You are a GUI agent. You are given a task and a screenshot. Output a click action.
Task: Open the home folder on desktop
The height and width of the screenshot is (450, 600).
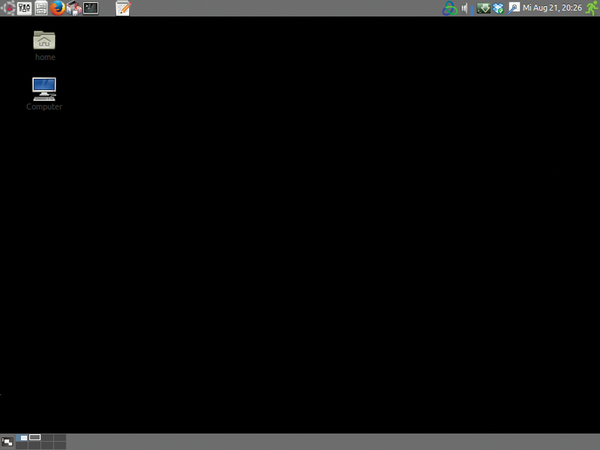pyautogui.click(x=44, y=40)
